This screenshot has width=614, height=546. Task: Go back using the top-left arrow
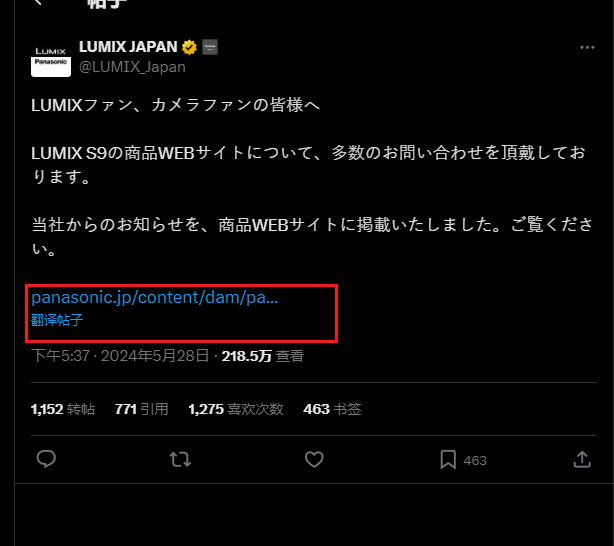pyautogui.click(x=38, y=2)
